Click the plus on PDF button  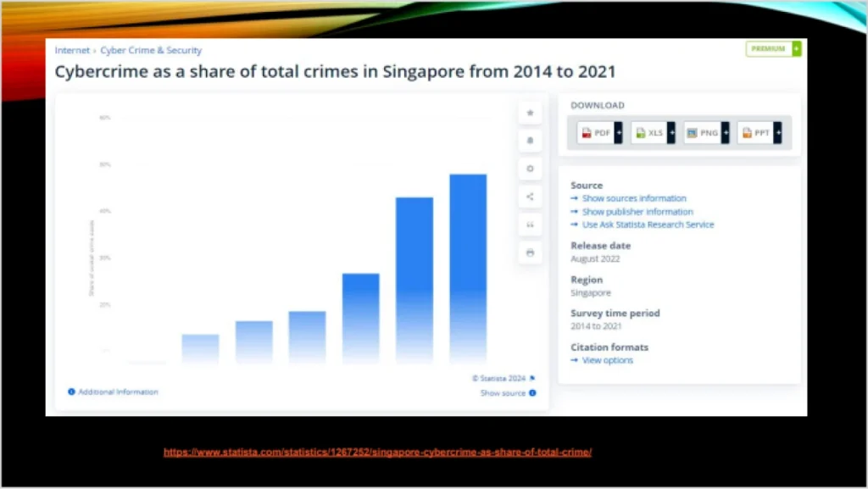click(x=619, y=133)
